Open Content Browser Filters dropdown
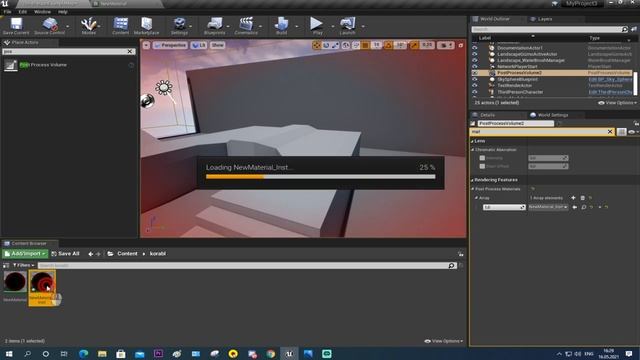This screenshot has height=360, width=640. coord(24,265)
